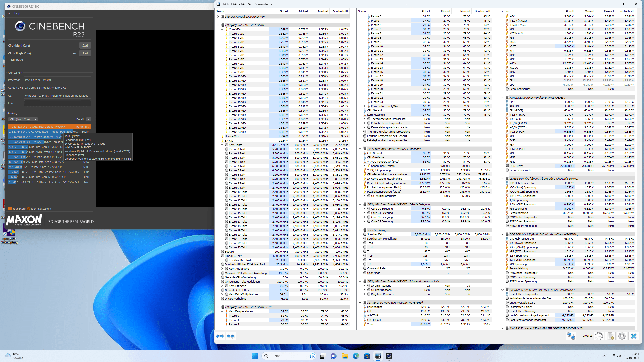The image size is (644, 362).
Task: Open the volume control in system tray
Action: [619, 356]
